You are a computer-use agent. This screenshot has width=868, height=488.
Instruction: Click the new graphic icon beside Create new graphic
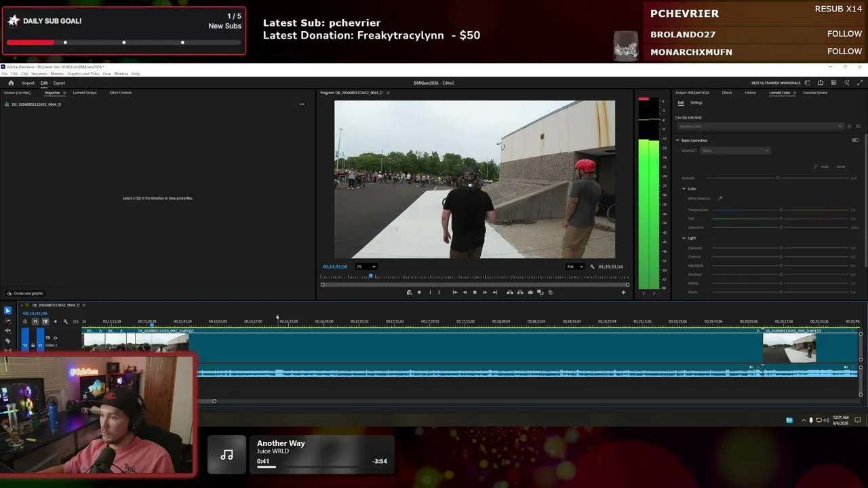8,293
